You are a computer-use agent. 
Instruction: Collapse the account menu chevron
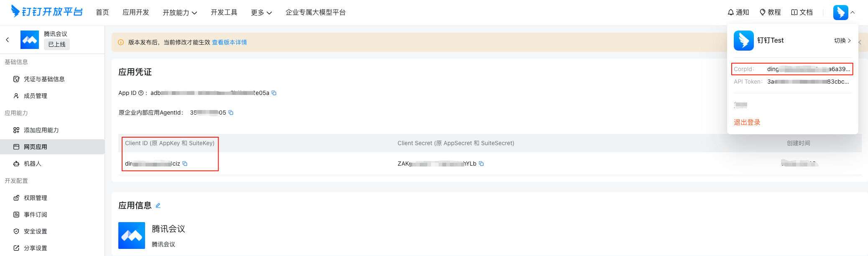coord(853,13)
